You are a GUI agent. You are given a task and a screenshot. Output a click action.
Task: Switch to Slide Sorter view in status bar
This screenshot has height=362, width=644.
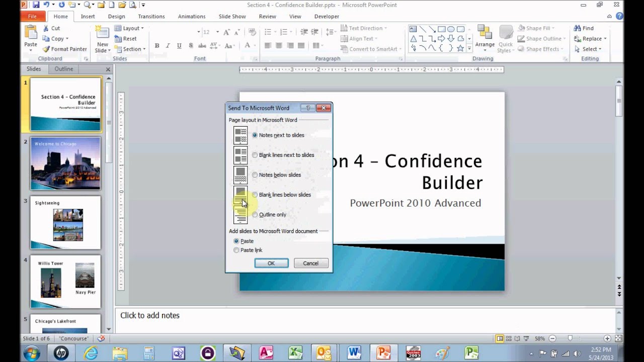509,339
